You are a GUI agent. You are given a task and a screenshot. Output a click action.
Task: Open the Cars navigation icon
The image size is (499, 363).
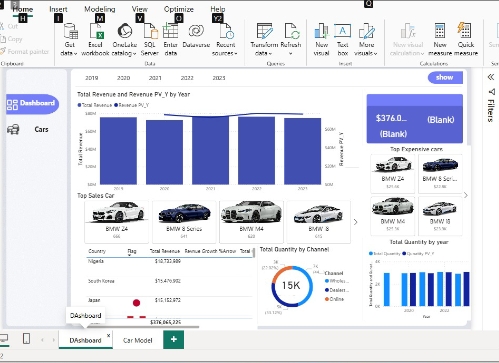click(13, 129)
